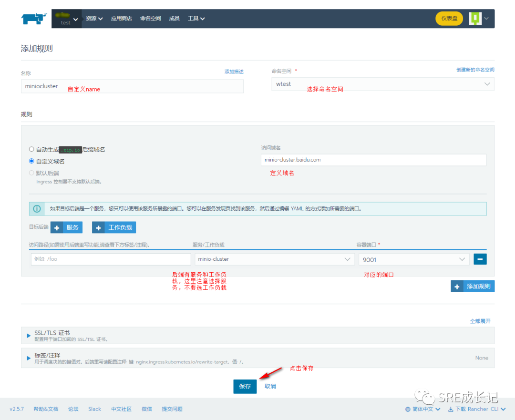Click the 全部展开 link
The width and height of the screenshot is (515, 420).
(480, 321)
